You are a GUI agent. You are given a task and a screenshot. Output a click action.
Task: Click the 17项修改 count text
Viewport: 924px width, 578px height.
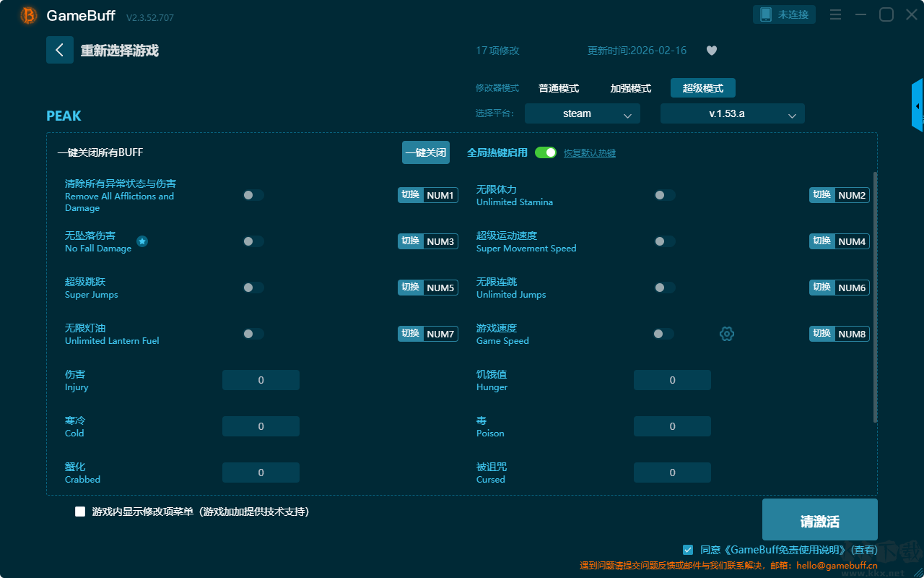(x=497, y=51)
